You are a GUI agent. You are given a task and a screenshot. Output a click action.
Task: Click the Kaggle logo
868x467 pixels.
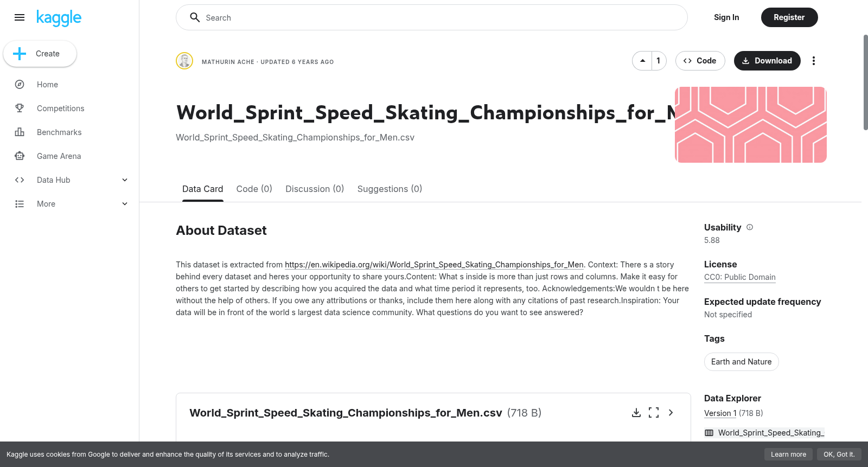59,18
